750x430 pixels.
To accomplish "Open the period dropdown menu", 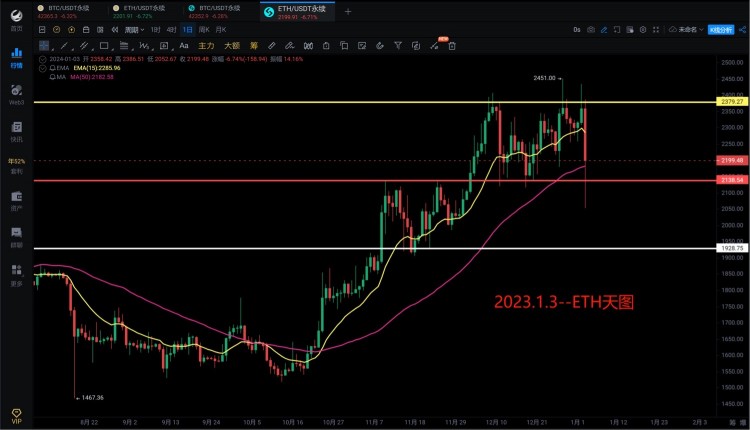I will click(x=134, y=30).
